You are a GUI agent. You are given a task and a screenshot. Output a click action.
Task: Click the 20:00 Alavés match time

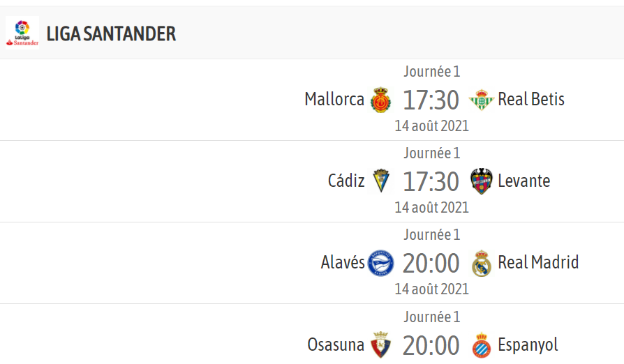coord(431,264)
